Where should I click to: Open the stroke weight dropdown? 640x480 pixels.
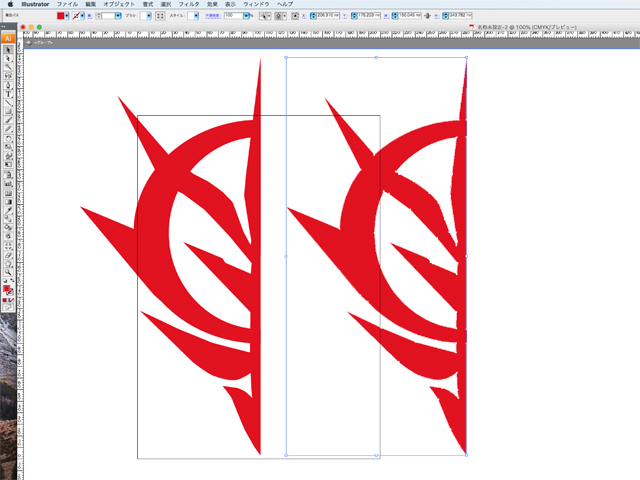(118, 16)
